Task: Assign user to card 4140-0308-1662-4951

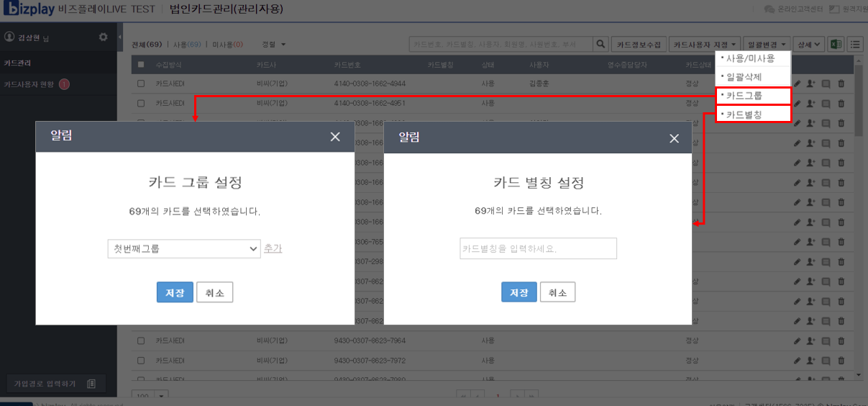Action: [811, 104]
